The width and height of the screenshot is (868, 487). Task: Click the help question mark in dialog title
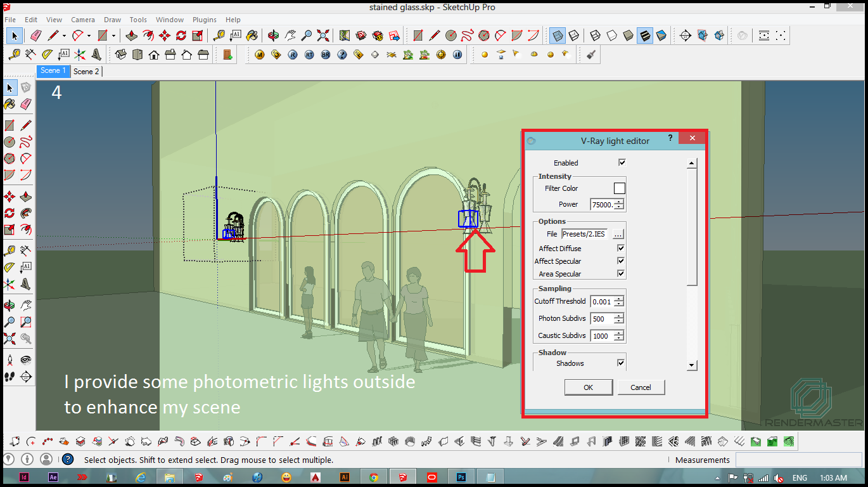[670, 138]
